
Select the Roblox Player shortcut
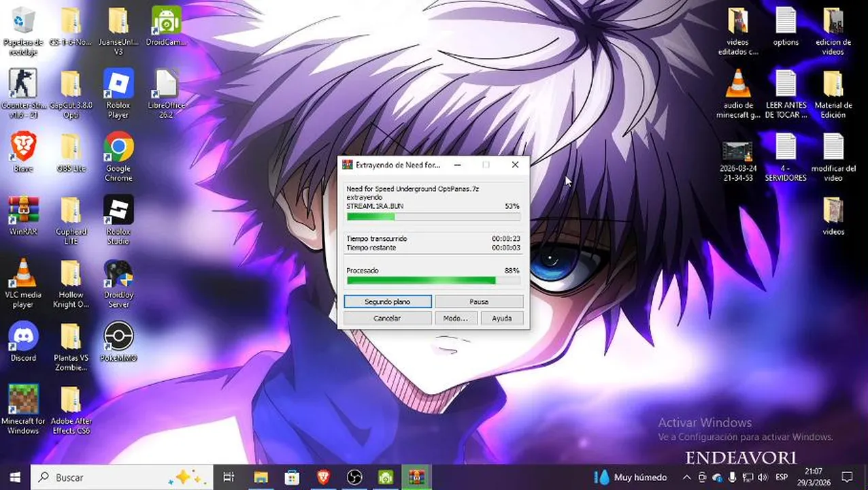(118, 94)
